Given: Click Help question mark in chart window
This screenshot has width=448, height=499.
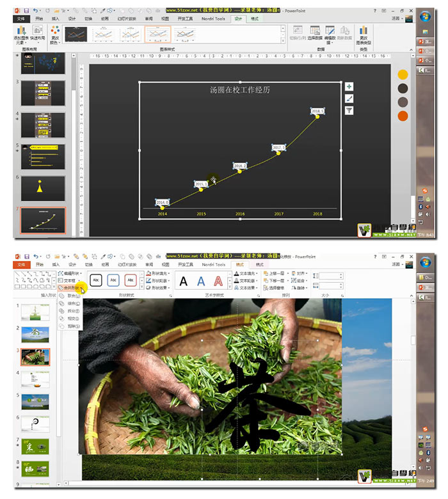Looking at the screenshot, I should pos(375,11).
